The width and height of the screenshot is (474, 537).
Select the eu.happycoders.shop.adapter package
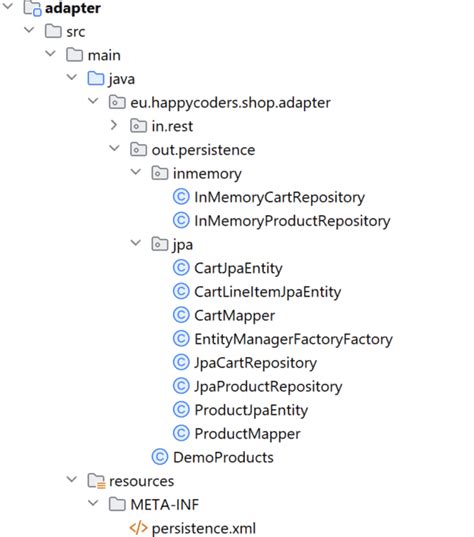(x=230, y=103)
